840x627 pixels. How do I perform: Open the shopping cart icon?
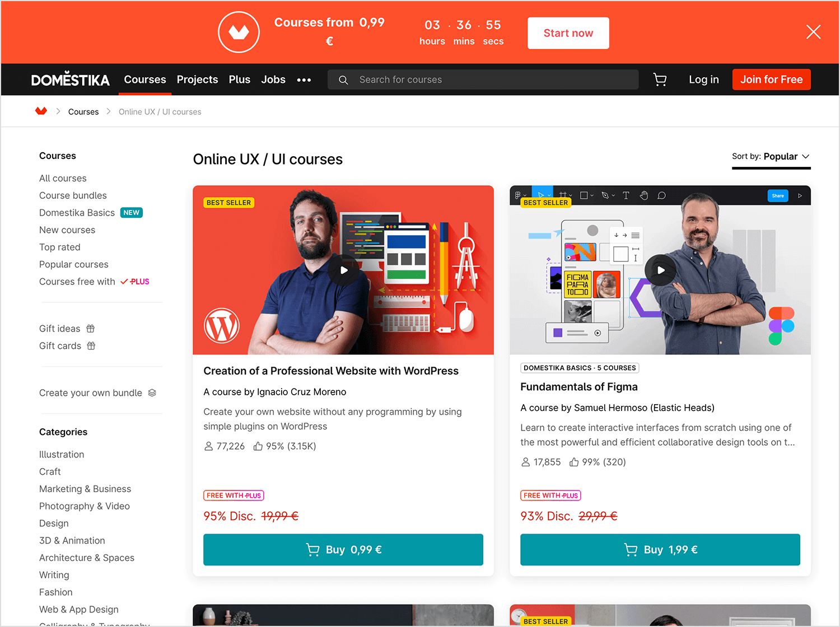click(660, 79)
